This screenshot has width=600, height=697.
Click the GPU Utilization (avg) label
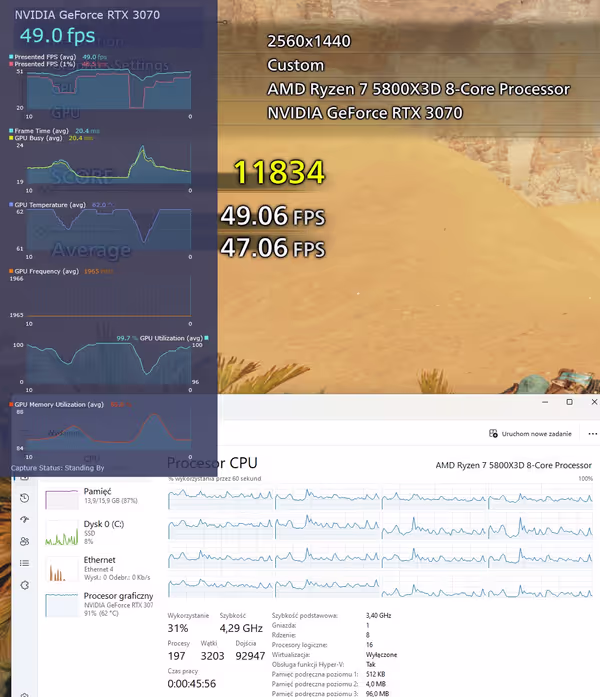171,338
